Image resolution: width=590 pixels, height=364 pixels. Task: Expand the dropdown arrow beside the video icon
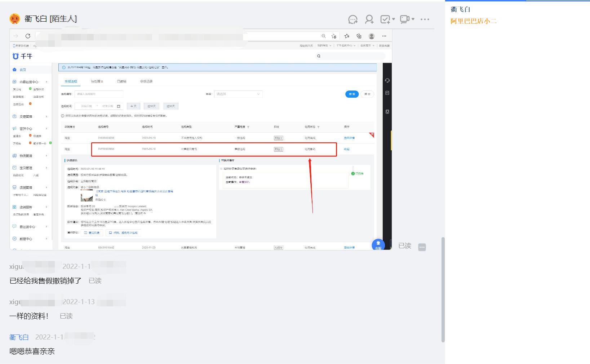413,19
